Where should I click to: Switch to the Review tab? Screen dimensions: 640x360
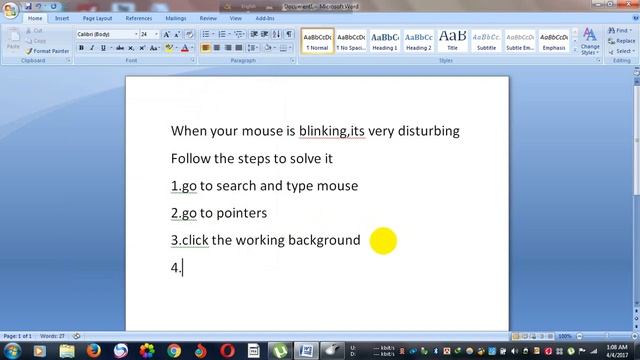click(x=208, y=18)
